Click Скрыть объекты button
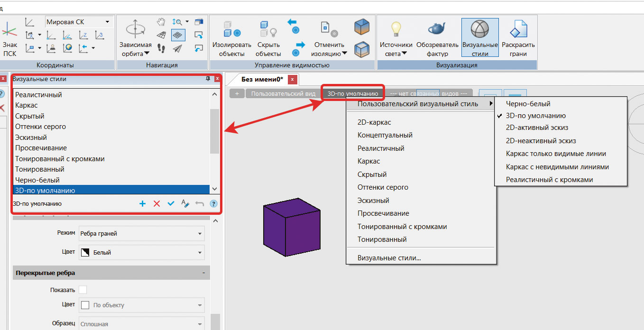Viewport: 644px width, 330px height. click(x=269, y=39)
